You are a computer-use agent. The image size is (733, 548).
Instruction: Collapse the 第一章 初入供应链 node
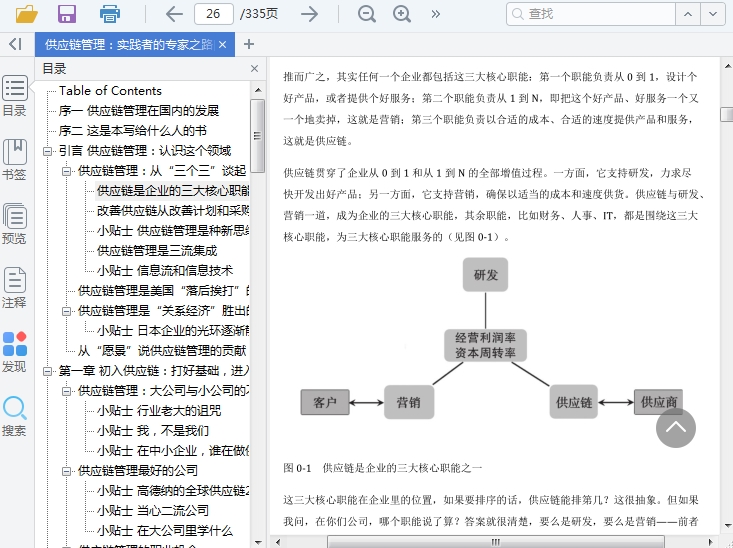pyautogui.click(x=47, y=371)
